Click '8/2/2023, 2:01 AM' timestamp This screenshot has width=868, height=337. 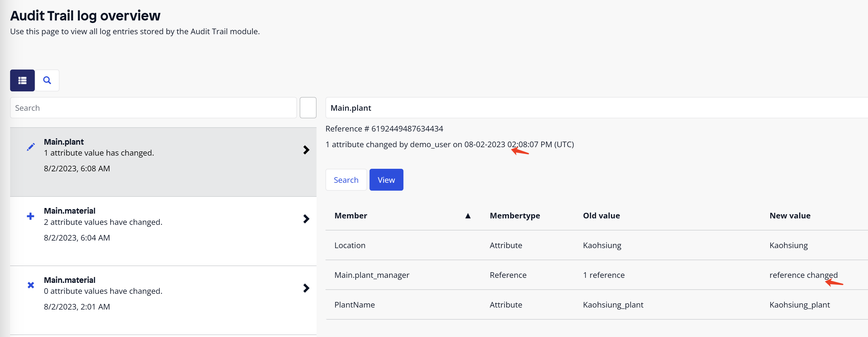[x=77, y=307]
